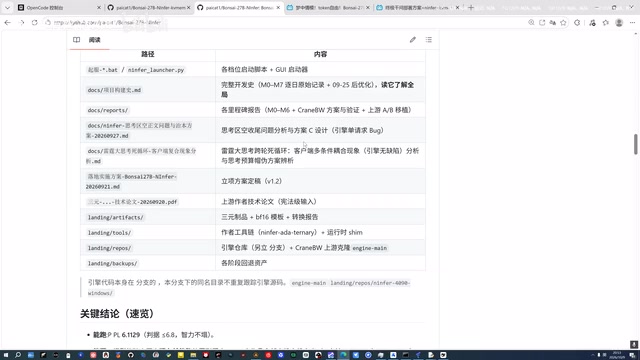Click the page vertical scrollbar thumb
The image size is (640, 360).
636,144
